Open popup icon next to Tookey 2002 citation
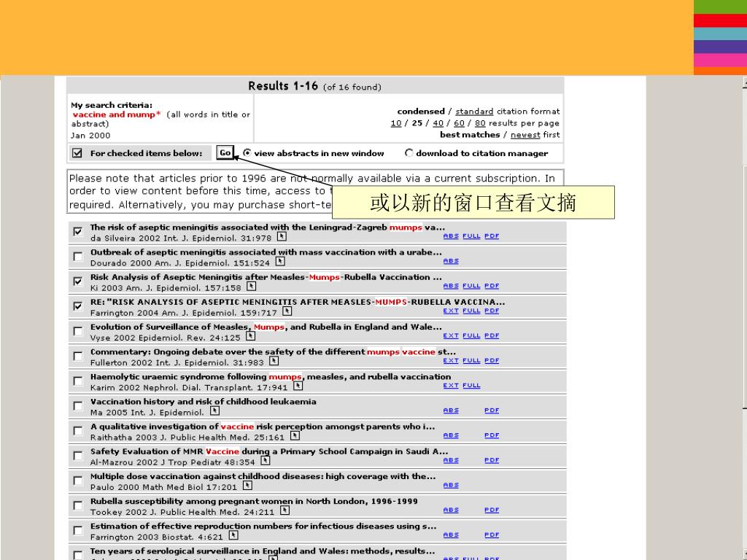The image size is (747, 560). 285,510
